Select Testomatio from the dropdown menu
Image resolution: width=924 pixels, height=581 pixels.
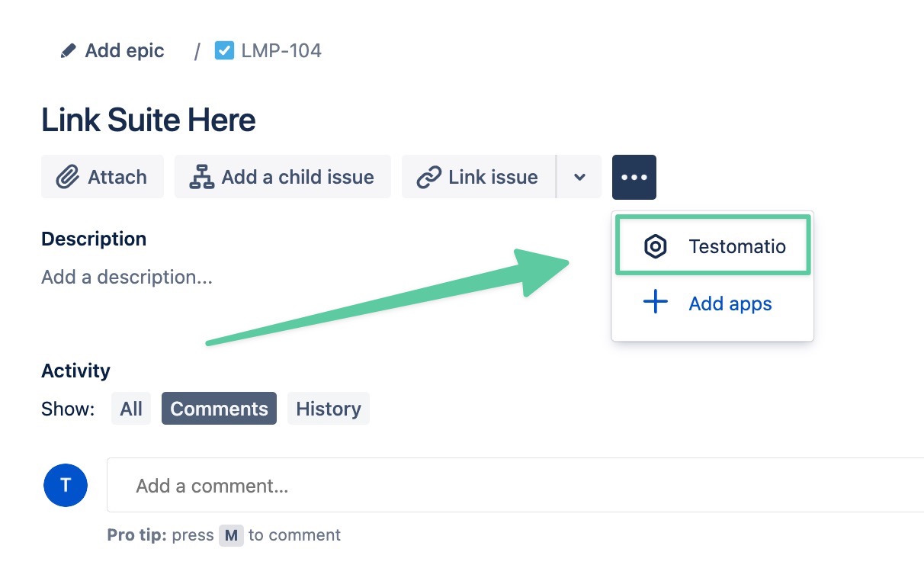pos(736,246)
